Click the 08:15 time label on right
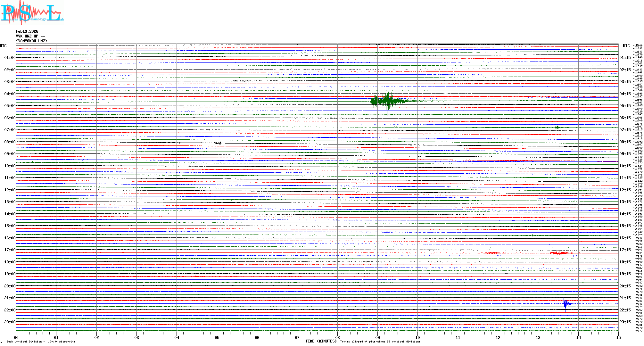The width and height of the screenshot is (644, 346). pyautogui.click(x=625, y=142)
